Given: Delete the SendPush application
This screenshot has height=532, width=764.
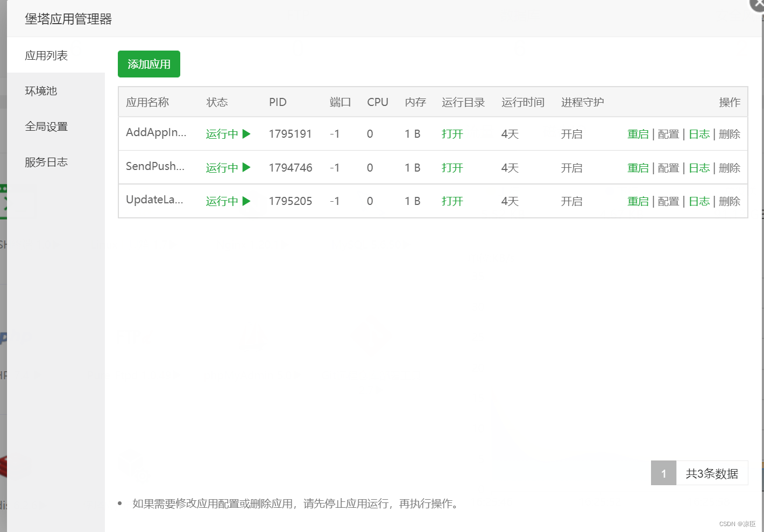Looking at the screenshot, I should point(729,167).
